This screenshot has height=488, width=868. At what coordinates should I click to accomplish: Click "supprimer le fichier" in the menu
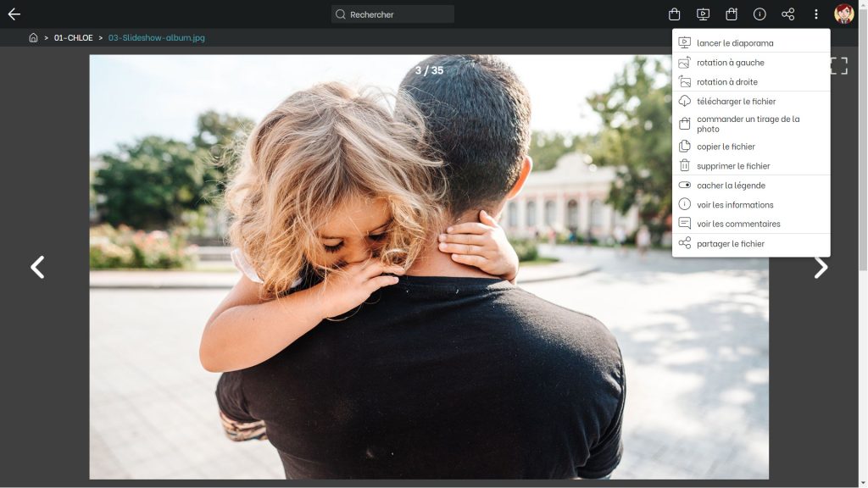point(732,166)
